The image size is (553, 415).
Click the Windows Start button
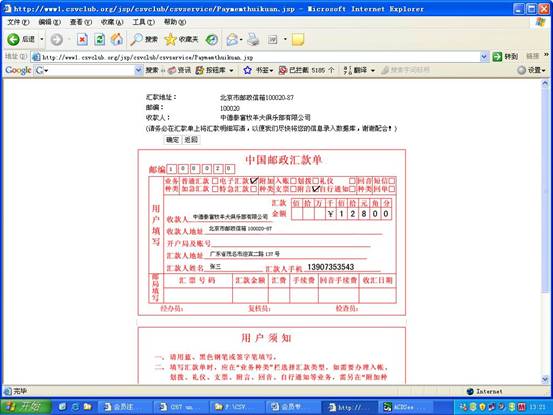pyautogui.click(x=26, y=407)
